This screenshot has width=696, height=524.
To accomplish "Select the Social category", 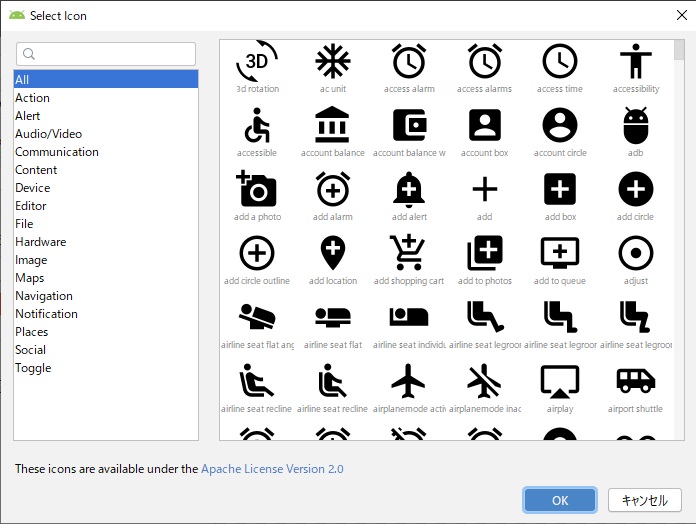I will (x=106, y=350).
